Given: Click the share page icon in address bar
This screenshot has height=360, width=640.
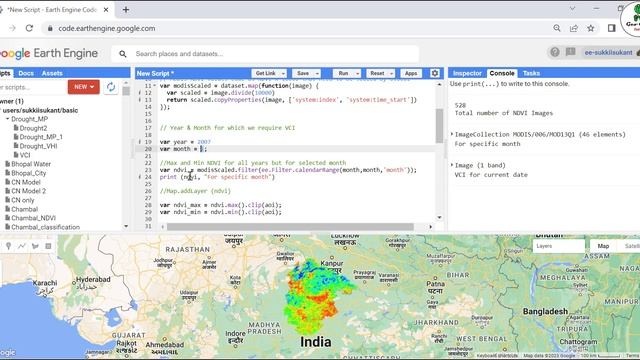Looking at the screenshot, I should pos(574,28).
